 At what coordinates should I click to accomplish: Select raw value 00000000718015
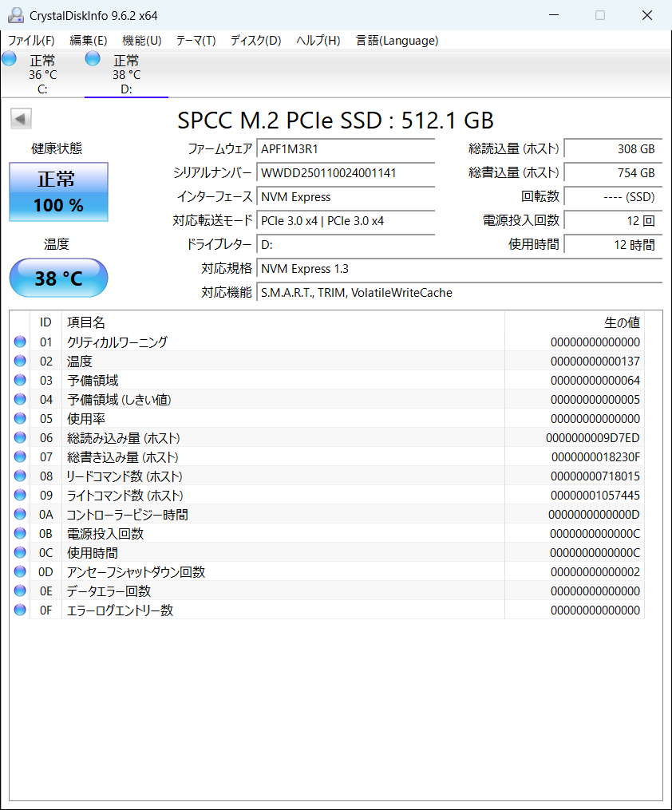coord(595,476)
